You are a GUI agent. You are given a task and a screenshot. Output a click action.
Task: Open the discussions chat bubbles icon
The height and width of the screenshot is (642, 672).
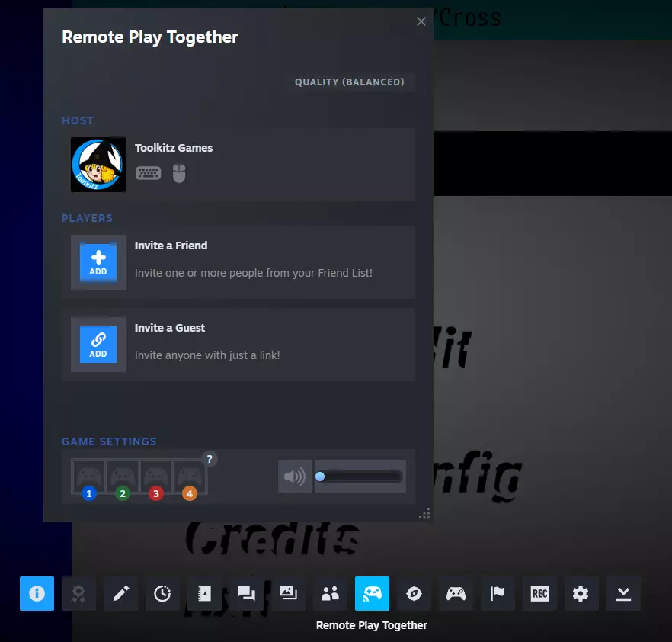point(246,593)
